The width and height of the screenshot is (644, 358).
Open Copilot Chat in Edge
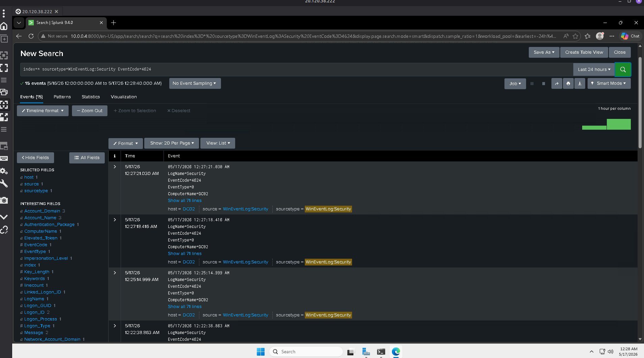[x=630, y=36]
